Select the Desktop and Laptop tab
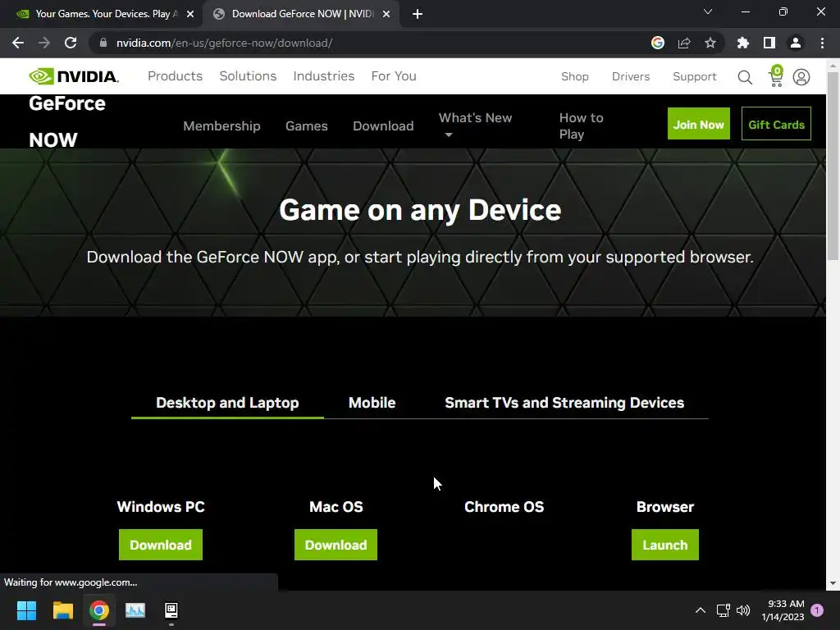The image size is (840, 630). point(227,403)
